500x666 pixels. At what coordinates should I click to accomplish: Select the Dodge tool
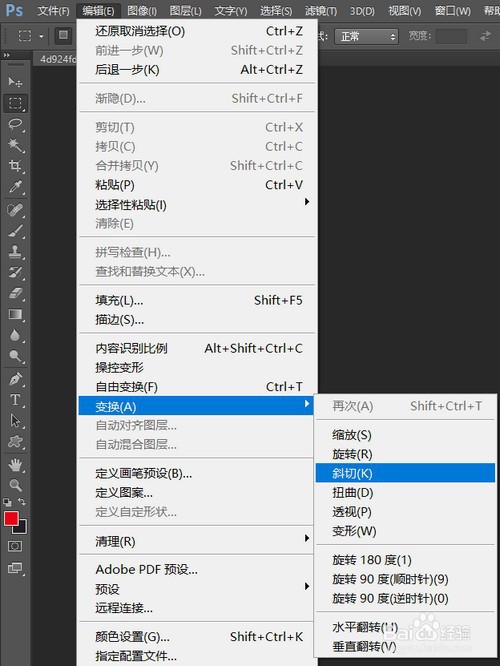(15, 356)
